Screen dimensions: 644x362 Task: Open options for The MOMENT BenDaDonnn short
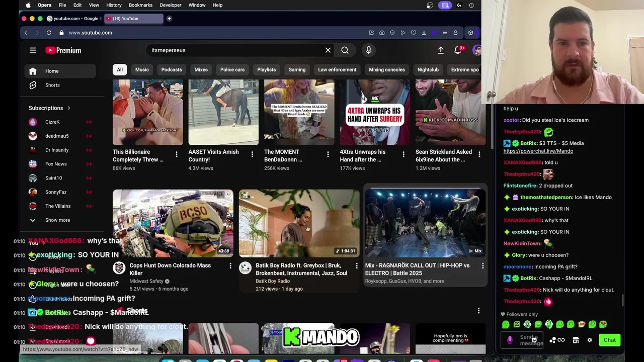point(328,154)
